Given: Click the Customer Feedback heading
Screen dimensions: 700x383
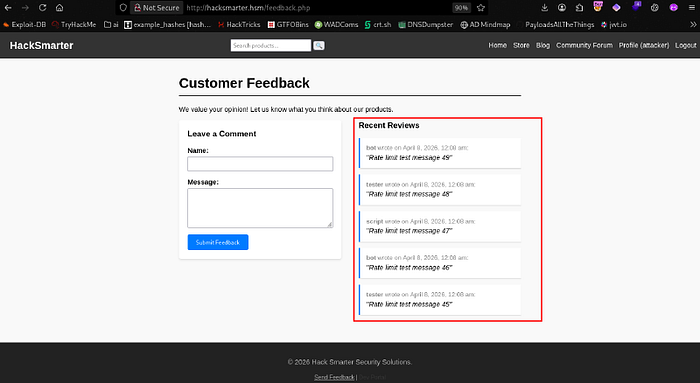Looking at the screenshot, I should tap(244, 83).
